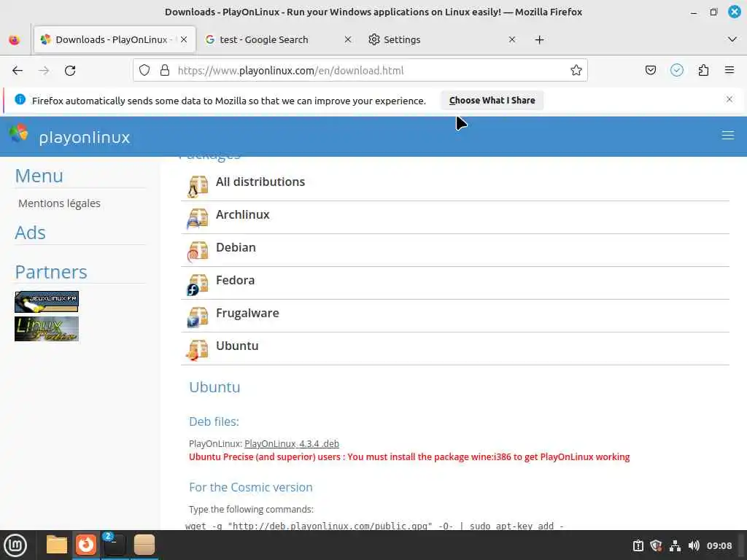Click the PlayOnLinux clover logo

point(18,133)
